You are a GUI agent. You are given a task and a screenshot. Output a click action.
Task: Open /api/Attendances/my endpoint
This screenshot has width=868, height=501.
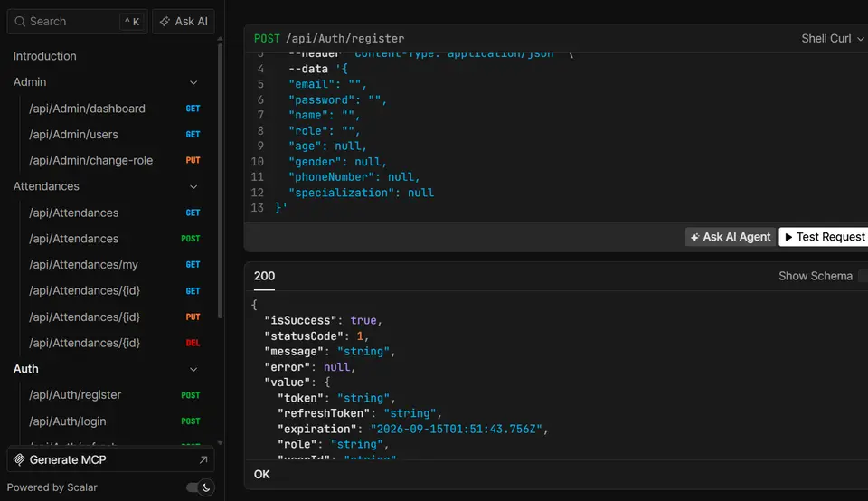click(x=114, y=265)
